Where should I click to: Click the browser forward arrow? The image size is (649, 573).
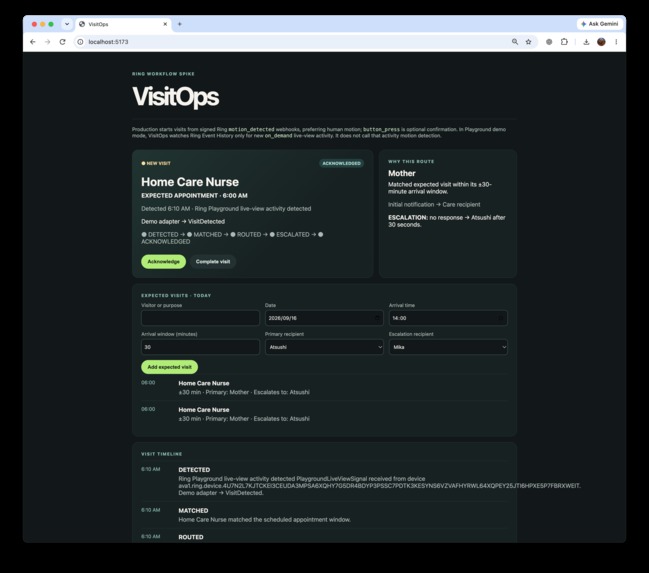click(x=47, y=42)
